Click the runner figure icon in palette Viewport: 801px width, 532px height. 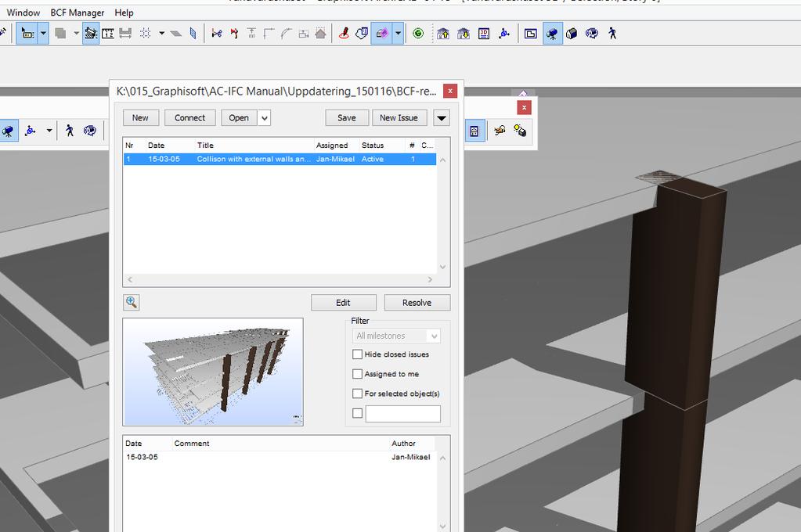coord(500,131)
